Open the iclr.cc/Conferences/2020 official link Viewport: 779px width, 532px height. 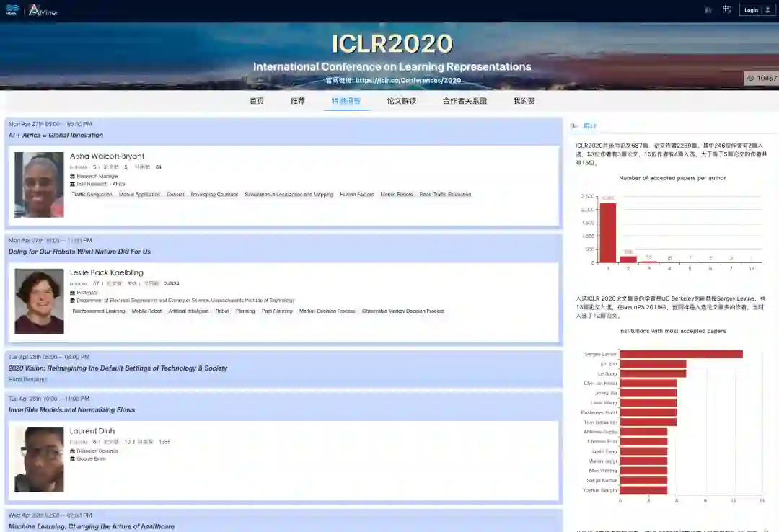pyautogui.click(x=408, y=81)
